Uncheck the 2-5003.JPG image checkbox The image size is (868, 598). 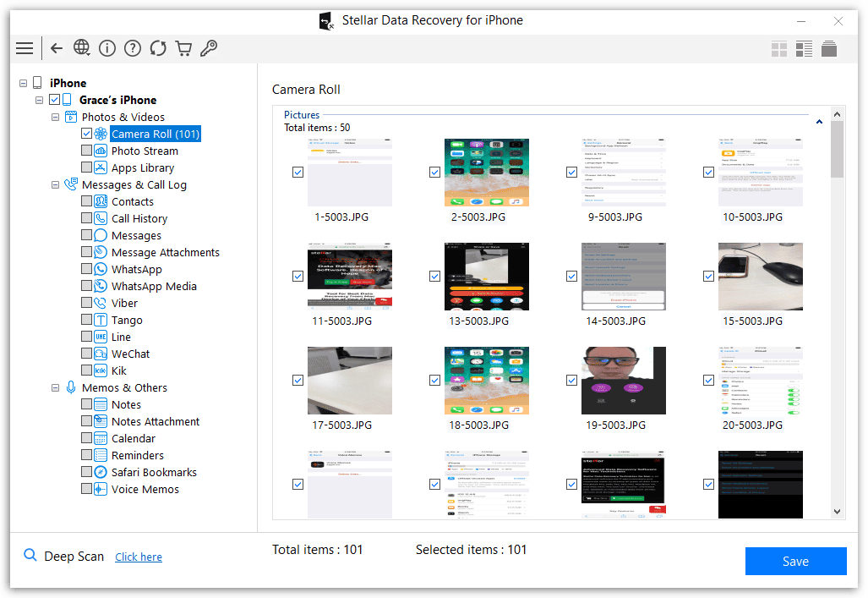click(434, 173)
